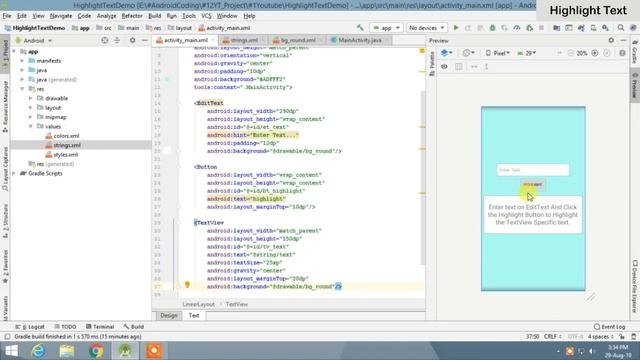
Task: Select colors.xml in project tree
Action: 63,136
